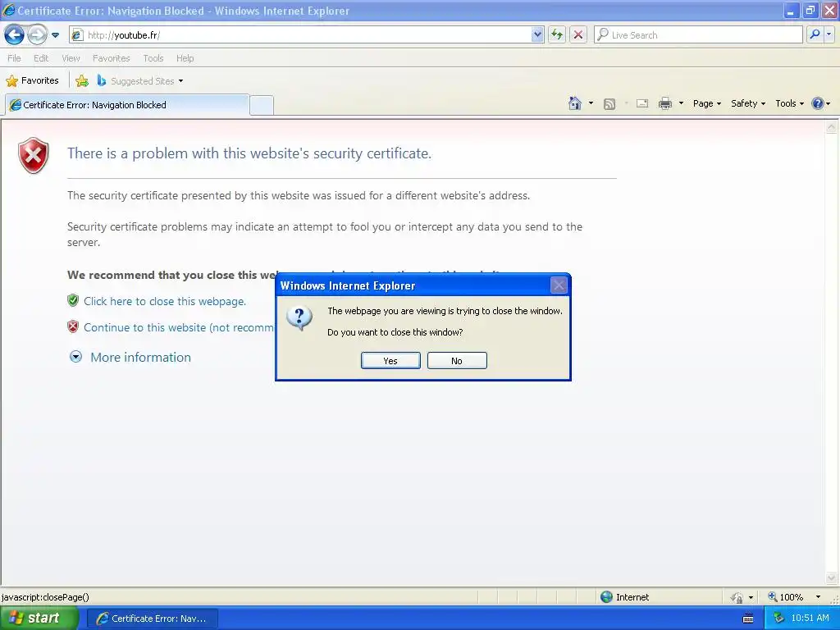Screen dimensions: 840x630
Task: Click the RSS Feeds icon
Action: tap(609, 104)
